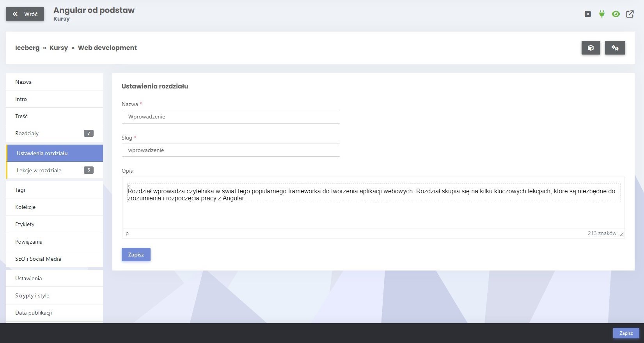Screen dimensions: 644x343
Task: Click the green plug icon
Action: point(602,14)
